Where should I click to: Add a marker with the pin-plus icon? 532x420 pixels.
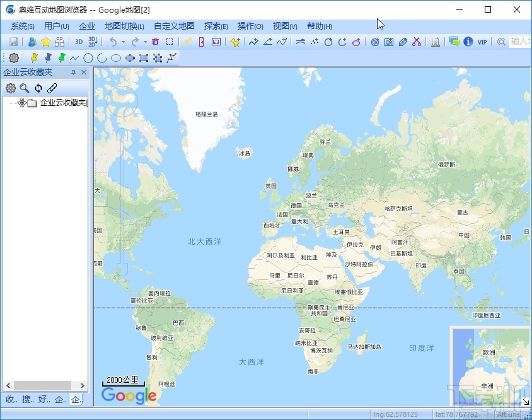235,42
